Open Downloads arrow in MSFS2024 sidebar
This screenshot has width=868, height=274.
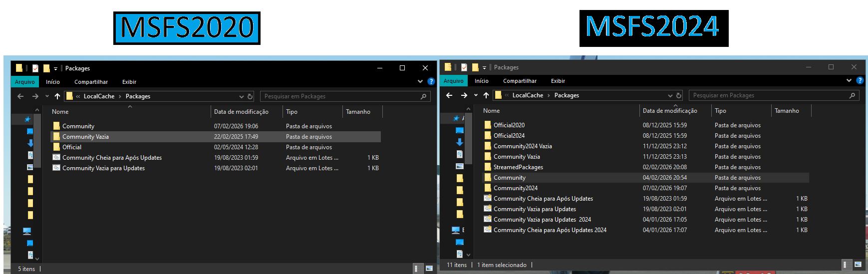[460, 142]
